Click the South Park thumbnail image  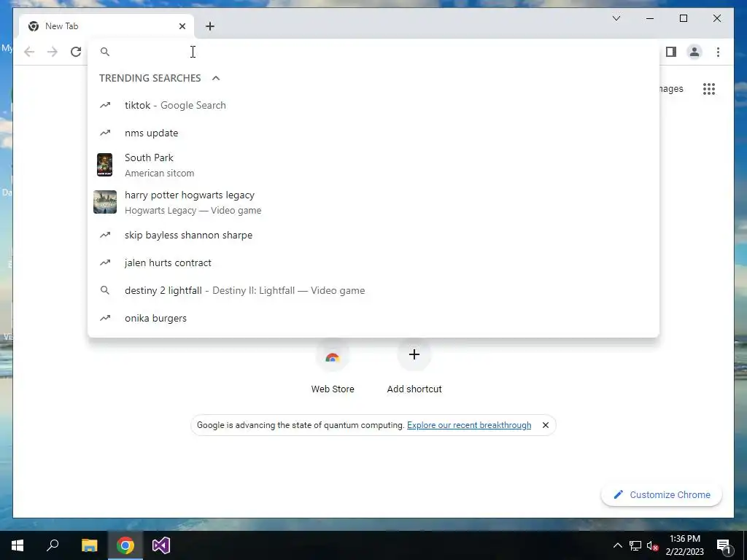105,166
